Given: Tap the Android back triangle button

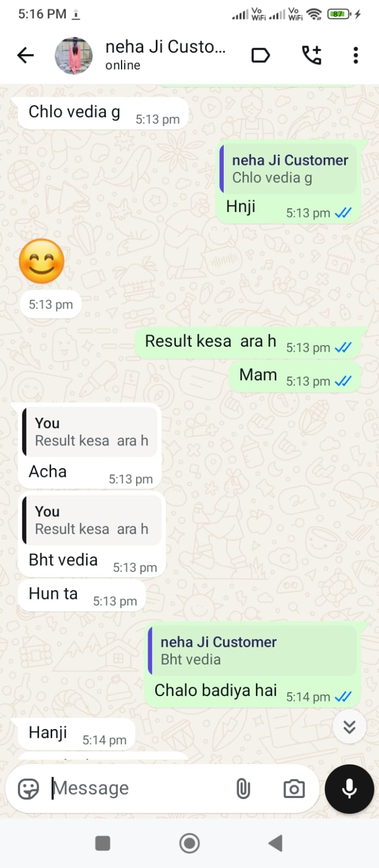Looking at the screenshot, I should [x=276, y=843].
